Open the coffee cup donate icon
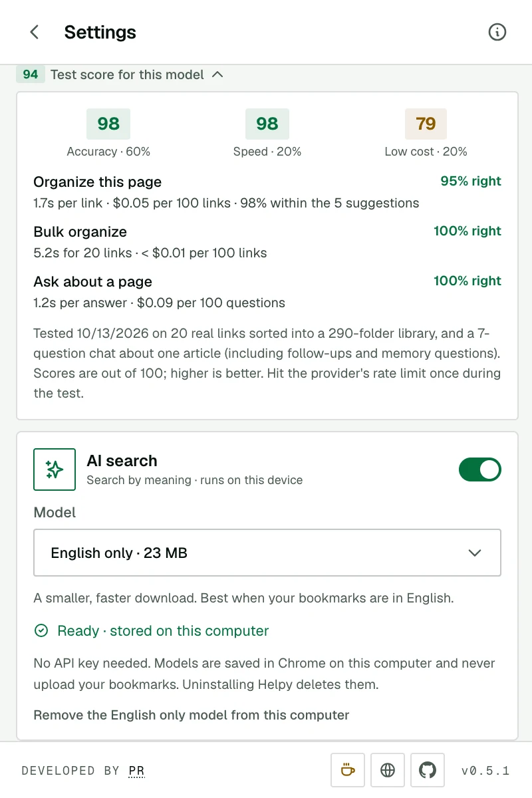The width and height of the screenshot is (532, 798). click(348, 770)
